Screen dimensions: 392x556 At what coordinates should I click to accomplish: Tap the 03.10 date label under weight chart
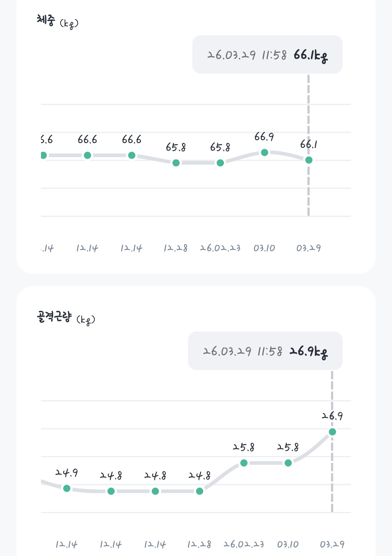click(x=264, y=248)
